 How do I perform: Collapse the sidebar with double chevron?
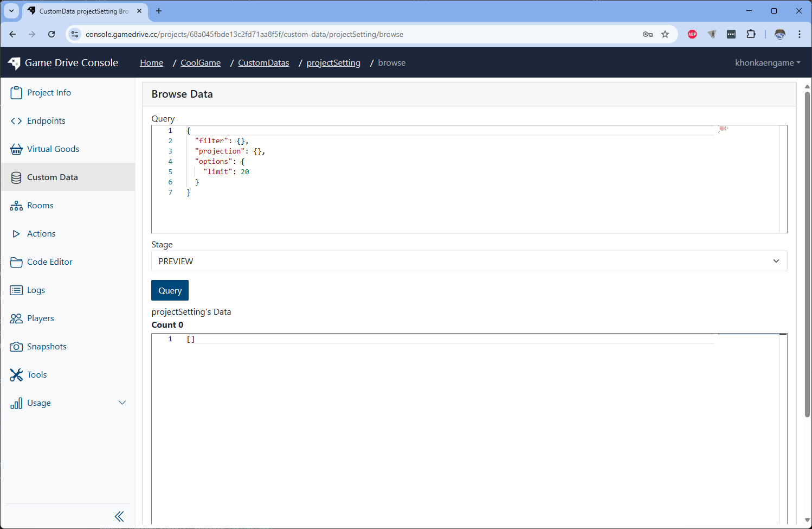tap(119, 517)
